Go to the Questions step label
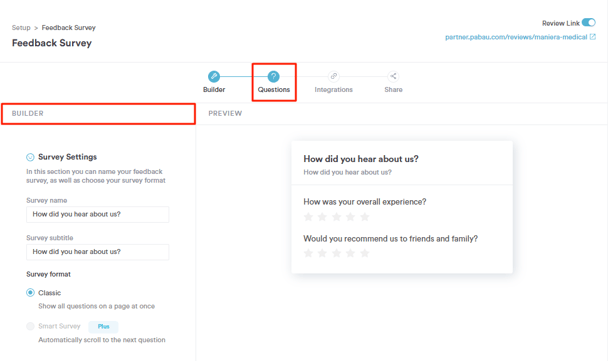This screenshot has height=361, width=608. 274,90
